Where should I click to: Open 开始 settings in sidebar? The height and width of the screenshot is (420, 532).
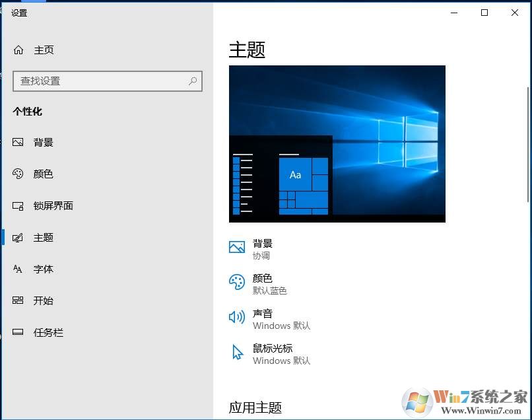point(43,300)
